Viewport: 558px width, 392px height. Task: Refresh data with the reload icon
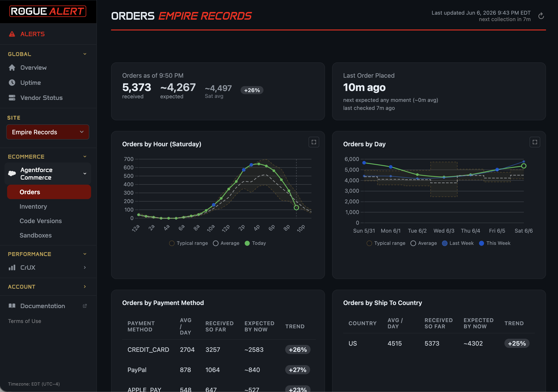(x=541, y=16)
